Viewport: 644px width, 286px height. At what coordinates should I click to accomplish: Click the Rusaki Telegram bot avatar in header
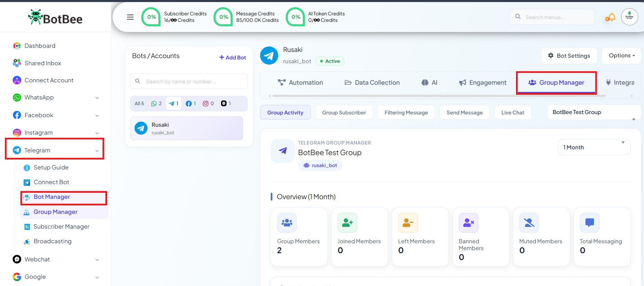[x=269, y=56]
